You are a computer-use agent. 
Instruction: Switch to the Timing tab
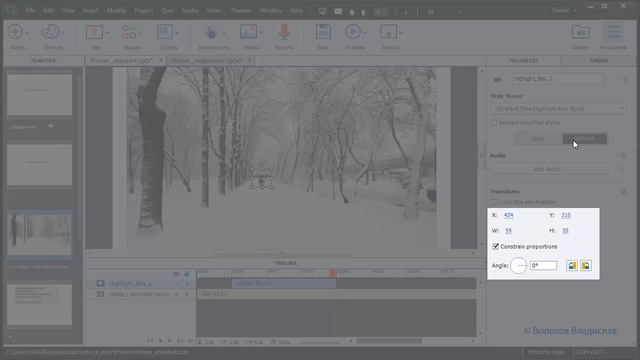(x=599, y=61)
